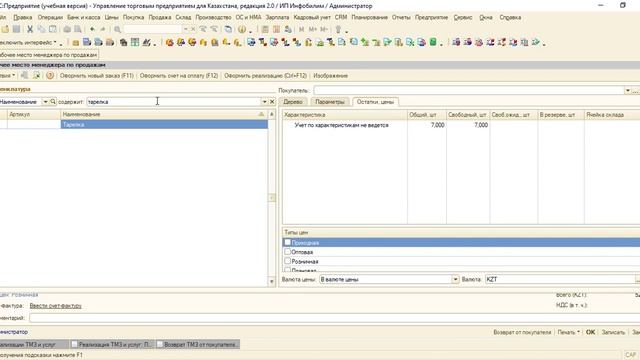The width and height of the screenshot is (640, 360).
Task: Select the Остатки, цены tab
Action: [375, 102]
